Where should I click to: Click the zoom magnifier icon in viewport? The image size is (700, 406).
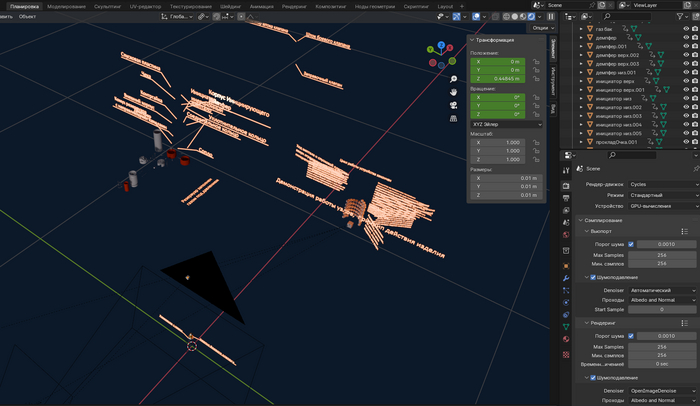[x=454, y=78]
